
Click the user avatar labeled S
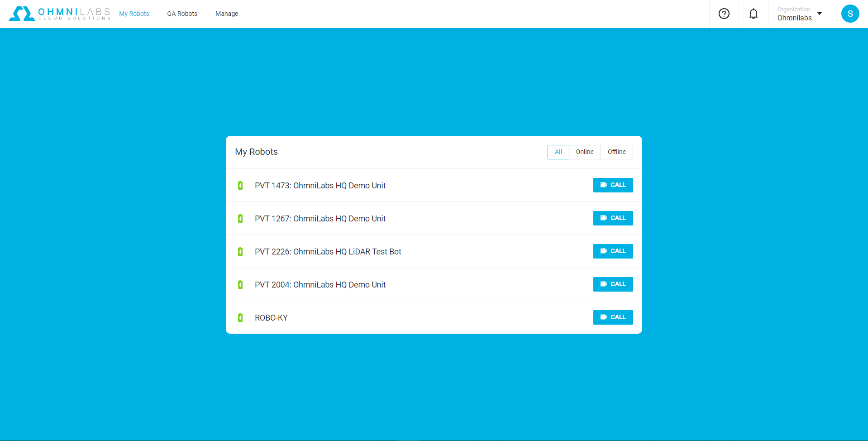coord(849,14)
